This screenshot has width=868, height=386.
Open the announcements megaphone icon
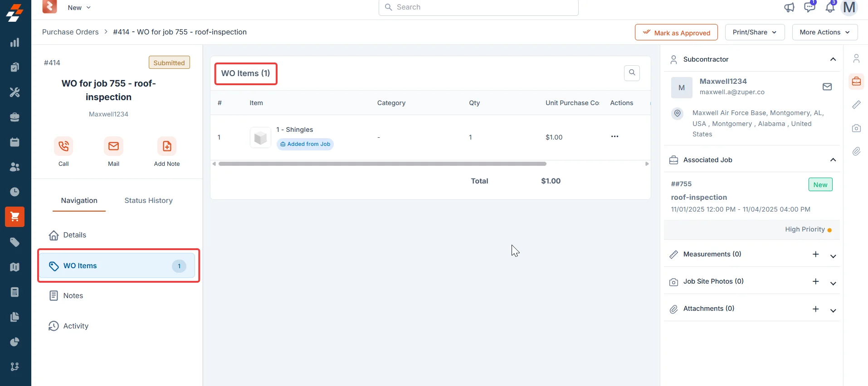(x=790, y=7)
